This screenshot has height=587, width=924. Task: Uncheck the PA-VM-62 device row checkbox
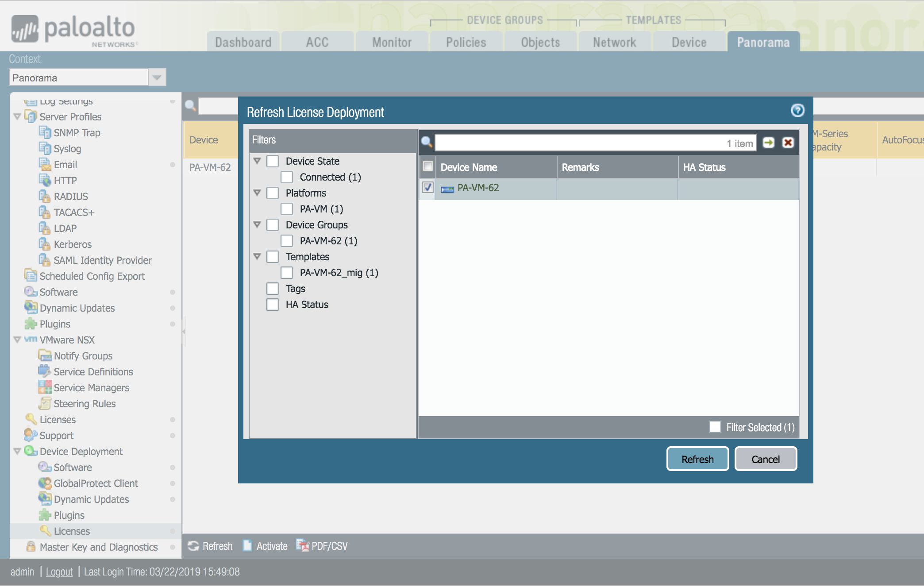(x=427, y=188)
